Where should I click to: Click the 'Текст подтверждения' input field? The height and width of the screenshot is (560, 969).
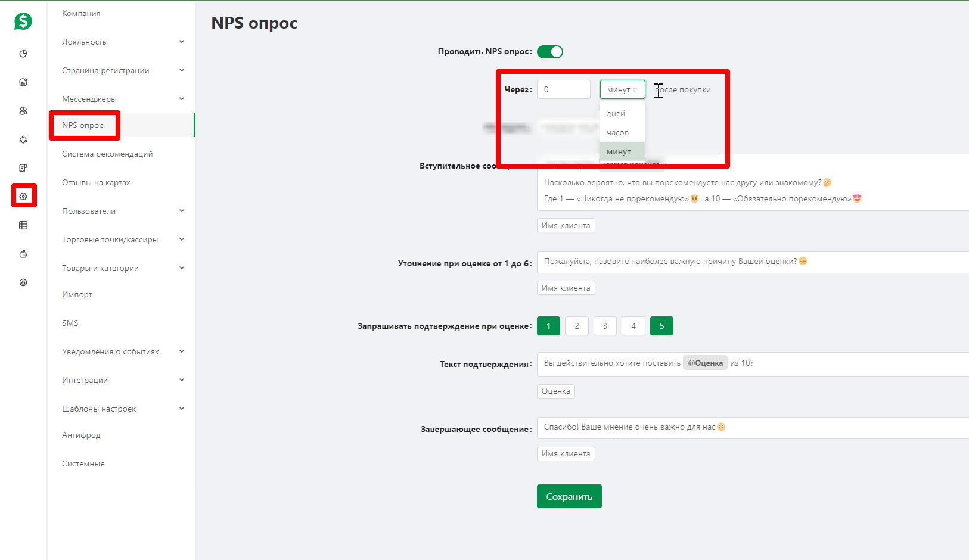pos(753,364)
